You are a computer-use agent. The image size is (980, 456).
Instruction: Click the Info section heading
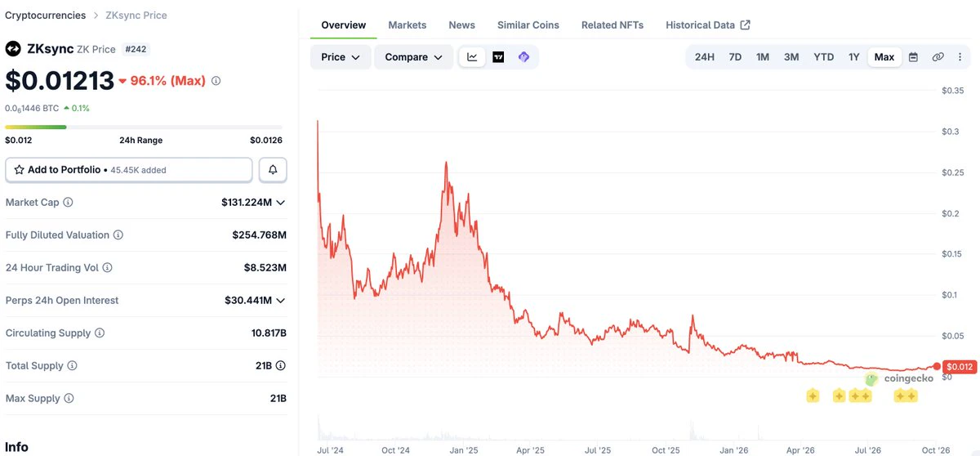16,447
